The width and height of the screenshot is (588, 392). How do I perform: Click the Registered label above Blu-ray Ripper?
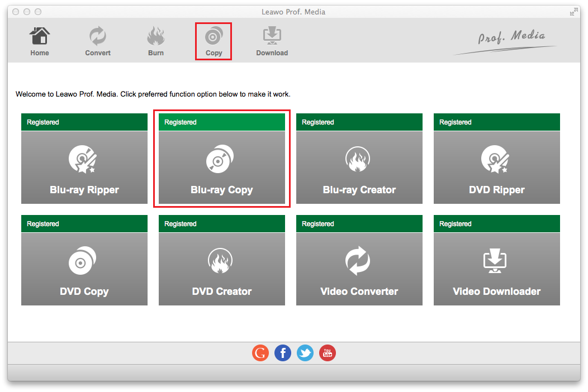tap(43, 122)
